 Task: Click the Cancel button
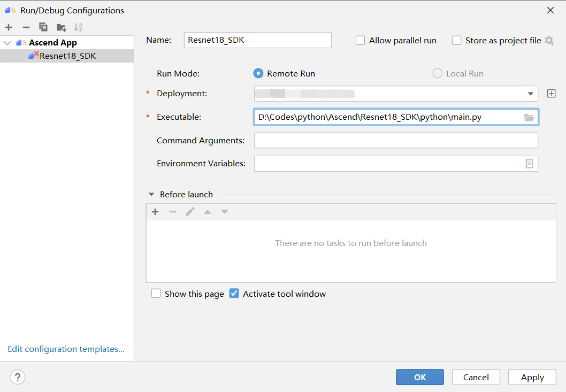click(x=476, y=377)
